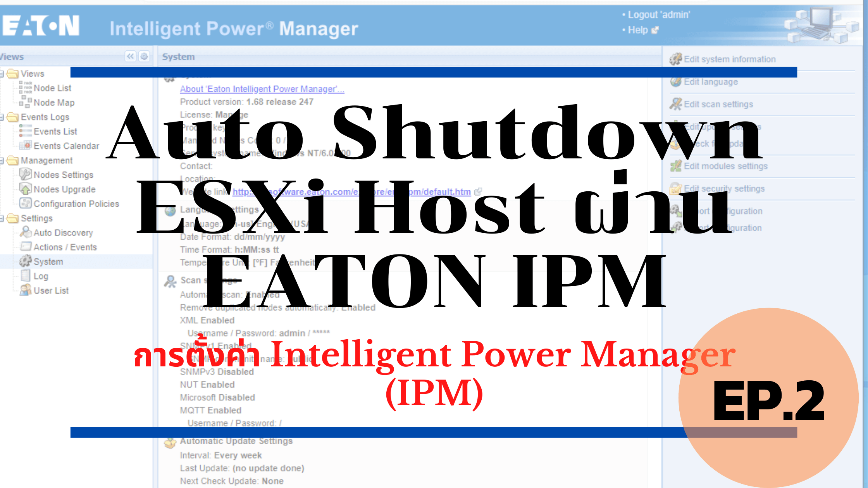Click the Configuration Policies icon
The width and height of the screenshot is (868, 488).
pyautogui.click(x=26, y=203)
